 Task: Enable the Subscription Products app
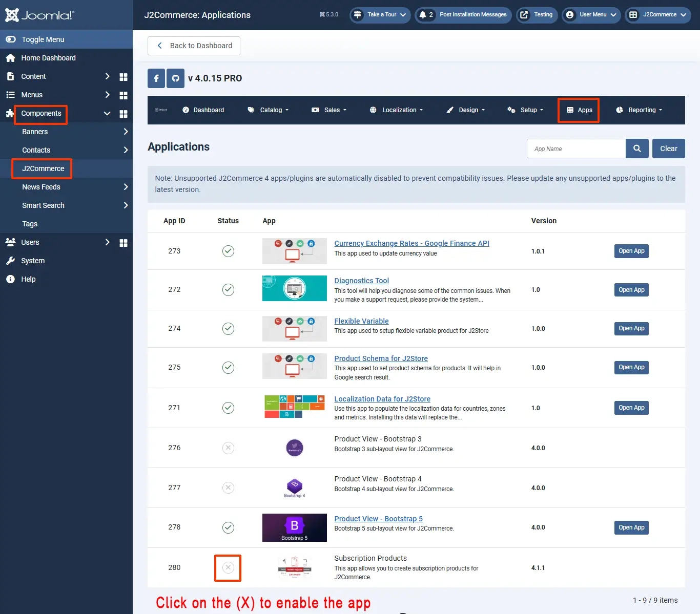click(228, 567)
